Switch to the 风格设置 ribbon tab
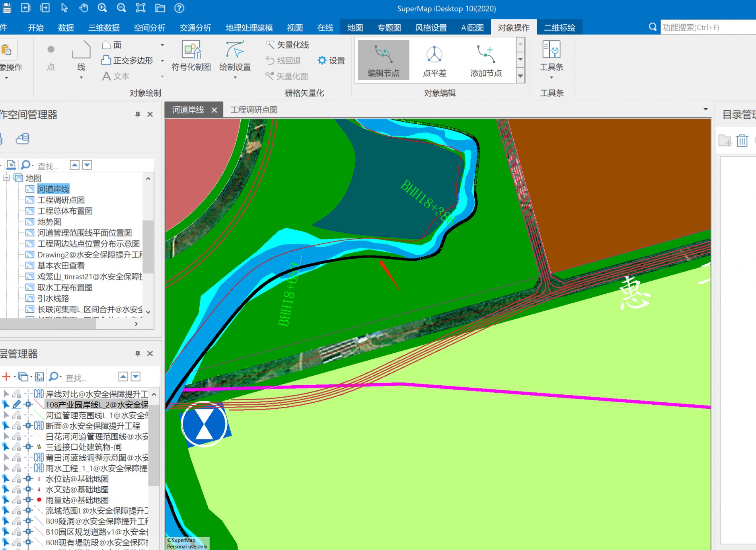Screen dimensions: 756x550 tap(431, 27)
